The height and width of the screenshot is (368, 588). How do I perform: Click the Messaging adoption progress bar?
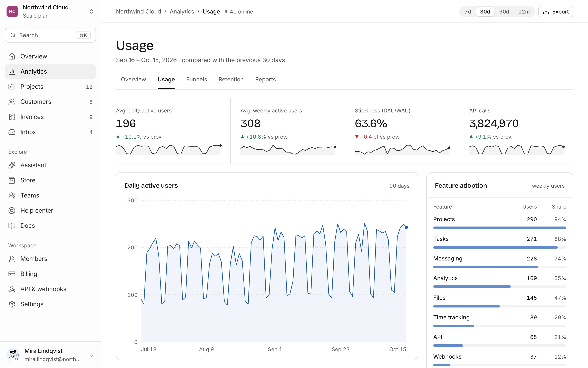[500, 267]
